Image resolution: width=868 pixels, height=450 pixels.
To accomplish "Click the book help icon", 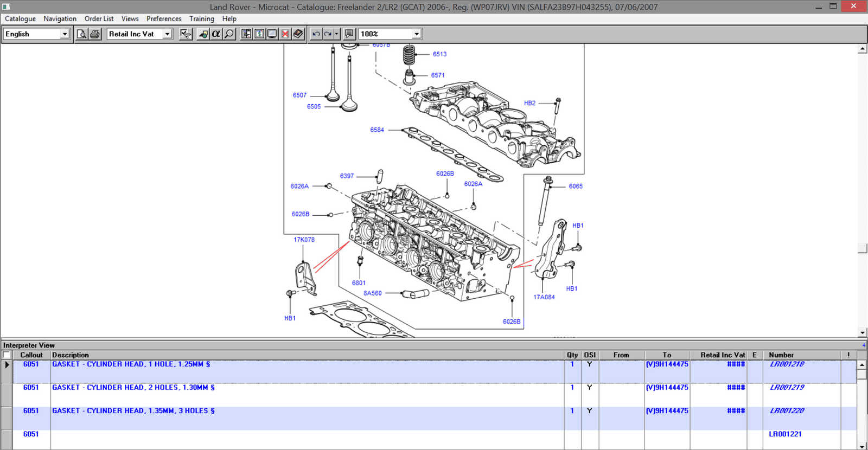I will click(298, 34).
